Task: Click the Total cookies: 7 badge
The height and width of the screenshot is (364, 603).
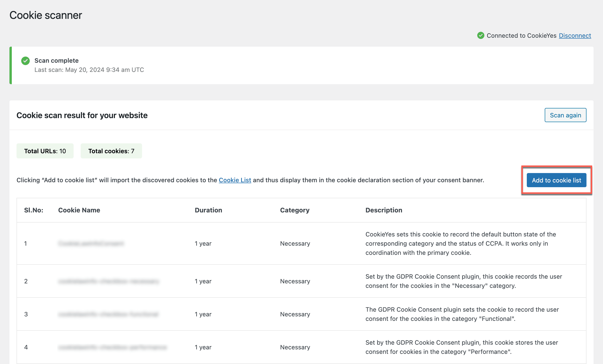Action: click(x=111, y=151)
